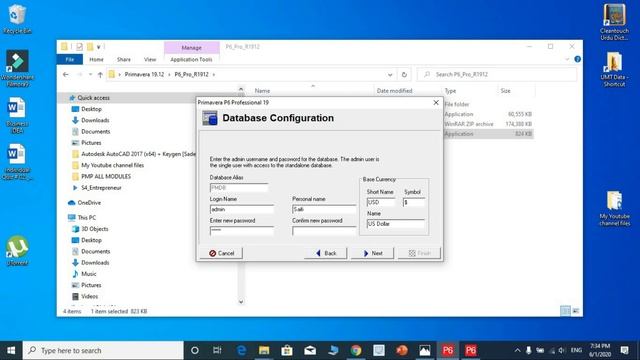
Task: Open Google Chrome from the taskbar
Action: pos(356,350)
